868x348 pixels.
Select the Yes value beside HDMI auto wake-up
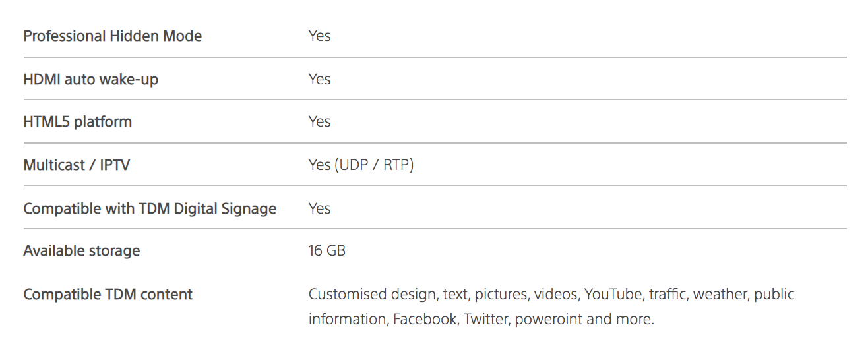319,80
